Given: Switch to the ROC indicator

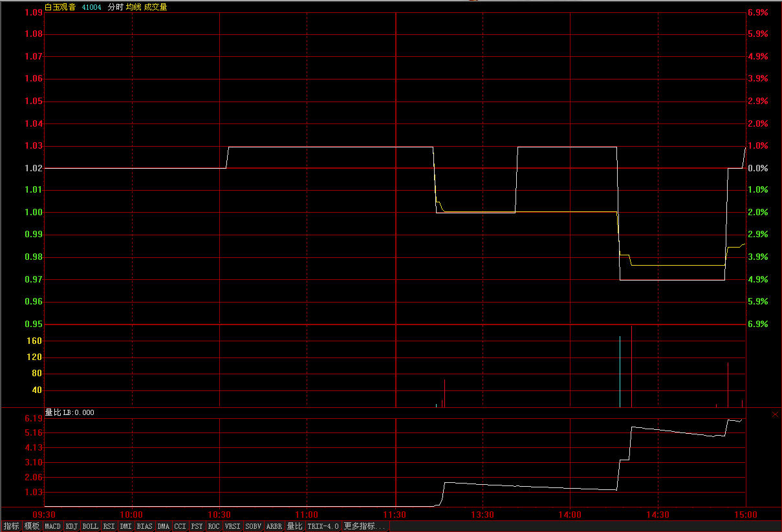Looking at the screenshot, I should click(x=213, y=526).
